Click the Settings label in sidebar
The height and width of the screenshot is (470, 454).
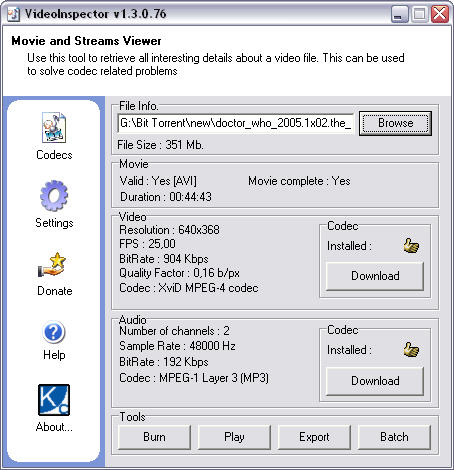pos(54,223)
